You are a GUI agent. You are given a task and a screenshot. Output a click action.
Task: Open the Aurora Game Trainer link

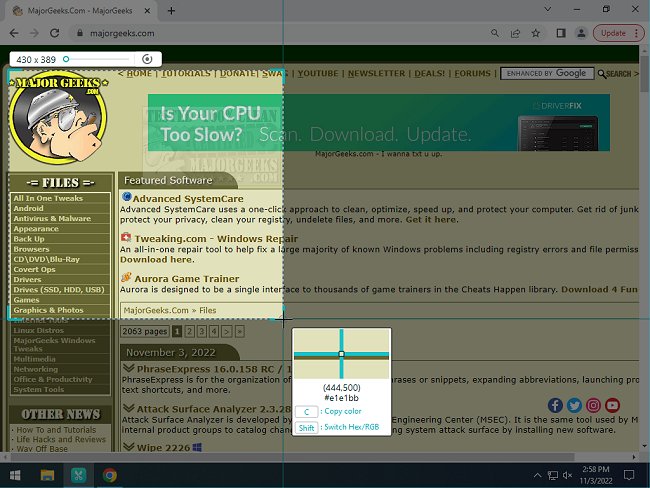[187, 279]
